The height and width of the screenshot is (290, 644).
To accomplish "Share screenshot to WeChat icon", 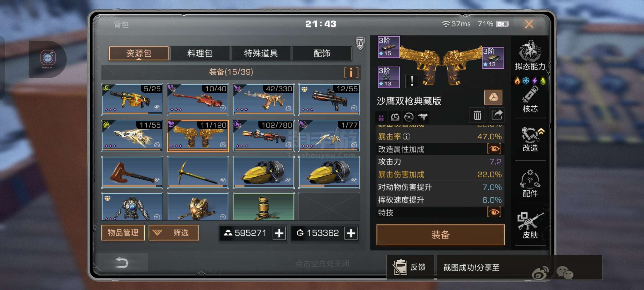I will 565,273.
